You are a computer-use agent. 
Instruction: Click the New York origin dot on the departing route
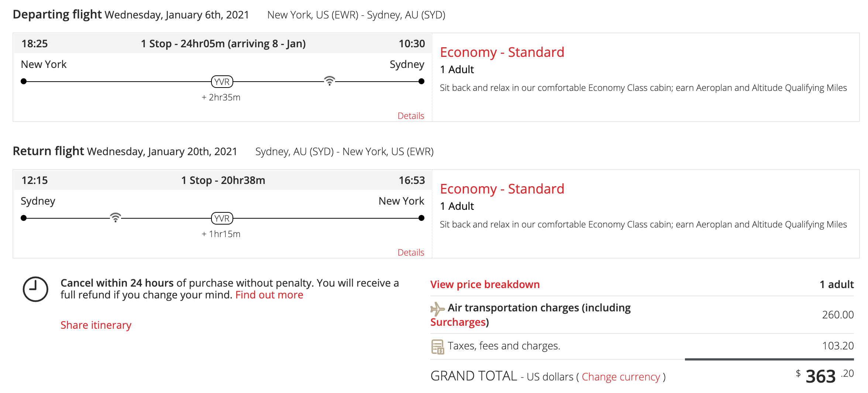24,81
